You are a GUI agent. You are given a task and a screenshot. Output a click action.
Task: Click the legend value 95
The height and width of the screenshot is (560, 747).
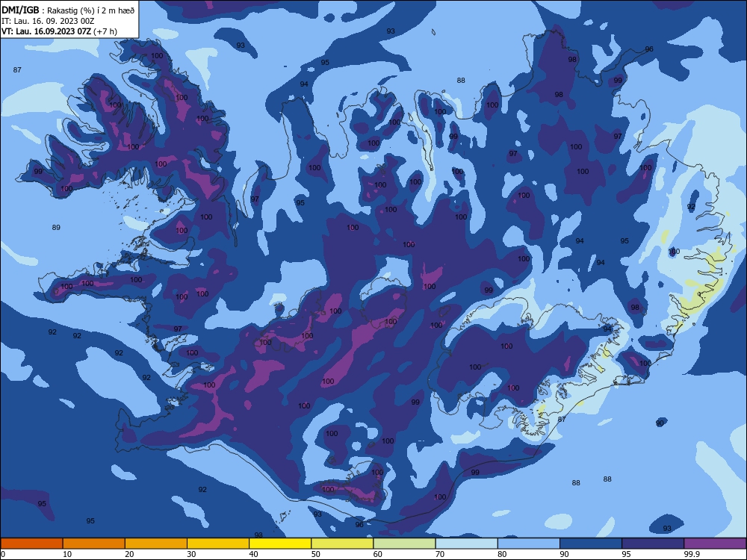point(626,554)
